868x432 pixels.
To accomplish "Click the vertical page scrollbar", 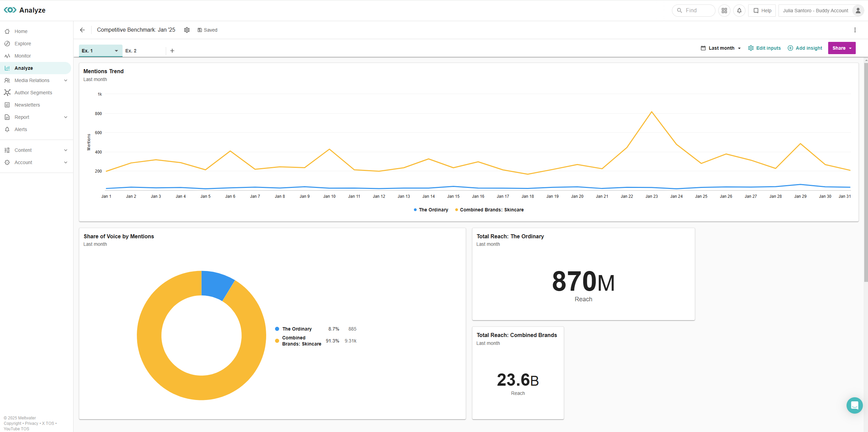I will 866,172.
